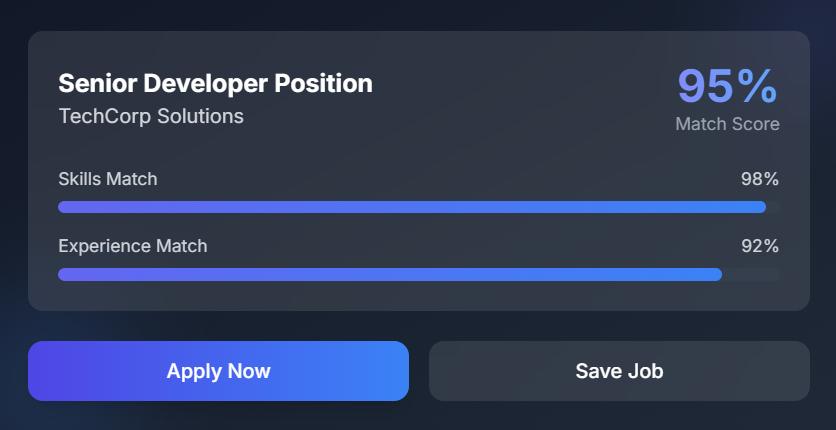This screenshot has width=836, height=430.
Task: Select the Skills Match label
Action: (x=108, y=179)
